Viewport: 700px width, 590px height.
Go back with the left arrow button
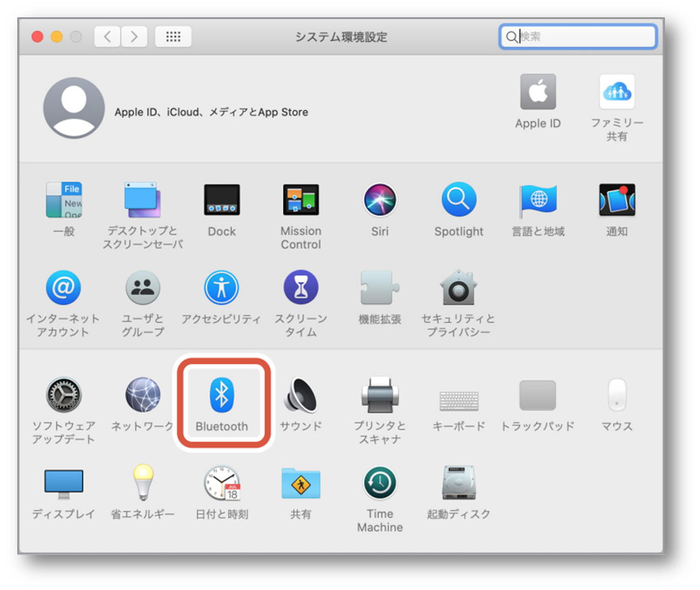[x=107, y=37]
